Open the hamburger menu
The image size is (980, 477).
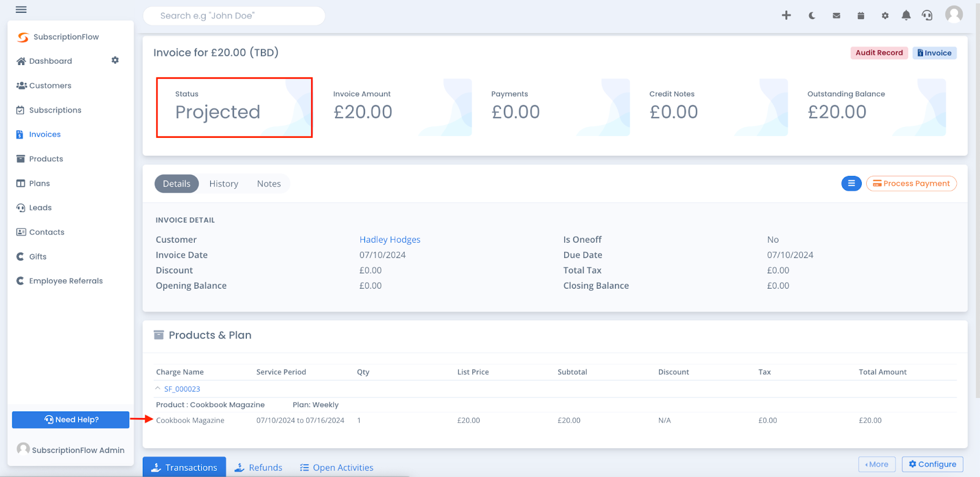coord(21,10)
